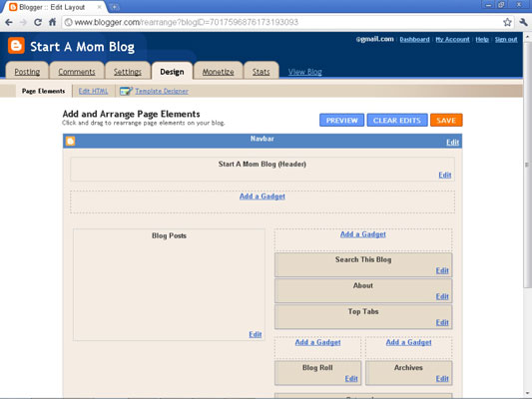This screenshot has width=532, height=399.
Task: Add a Gadget above Archives
Action: point(409,342)
